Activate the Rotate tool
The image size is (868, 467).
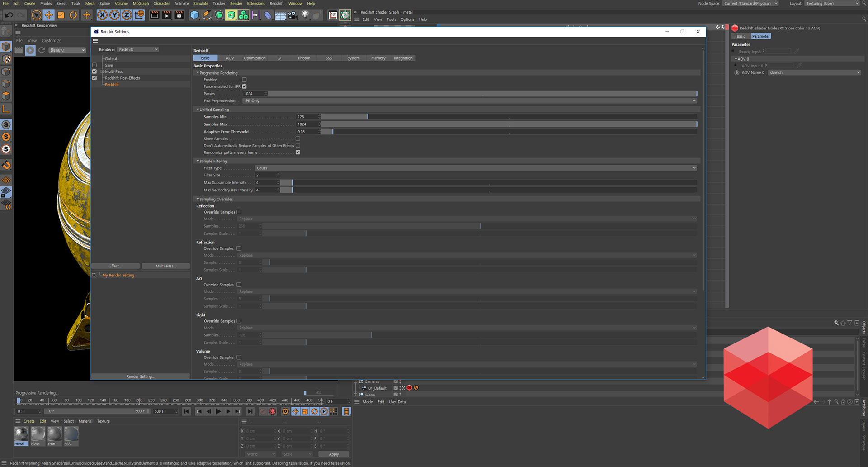click(x=73, y=15)
